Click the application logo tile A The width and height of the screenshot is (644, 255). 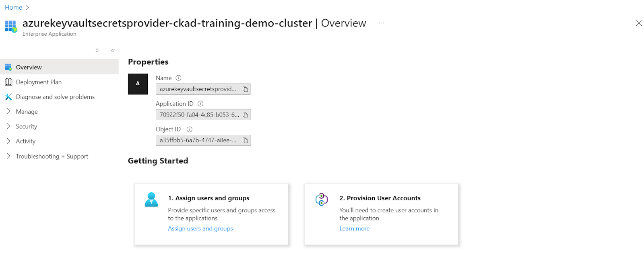pyautogui.click(x=138, y=84)
